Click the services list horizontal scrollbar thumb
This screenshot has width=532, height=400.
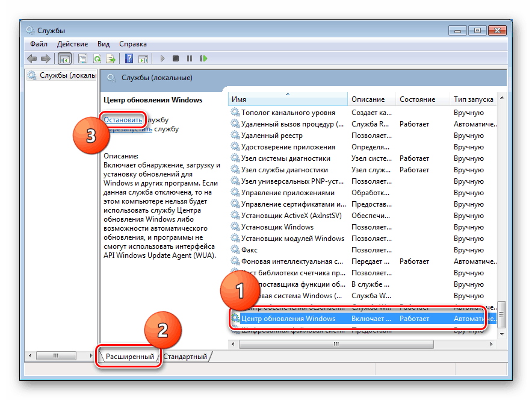click(336, 345)
